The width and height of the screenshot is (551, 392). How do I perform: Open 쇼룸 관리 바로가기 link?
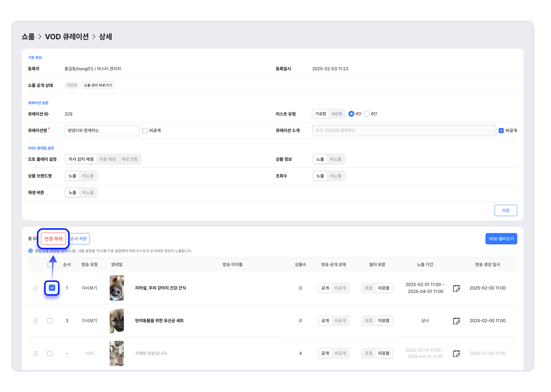pyautogui.click(x=98, y=85)
